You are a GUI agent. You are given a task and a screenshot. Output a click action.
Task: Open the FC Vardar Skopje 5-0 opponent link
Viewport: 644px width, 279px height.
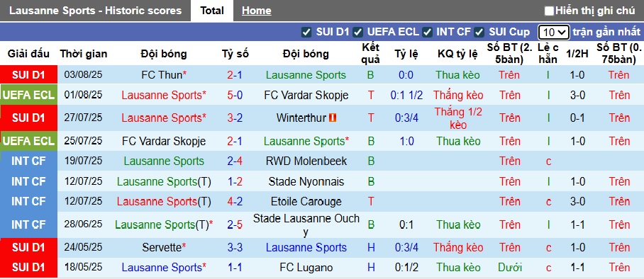click(x=306, y=95)
